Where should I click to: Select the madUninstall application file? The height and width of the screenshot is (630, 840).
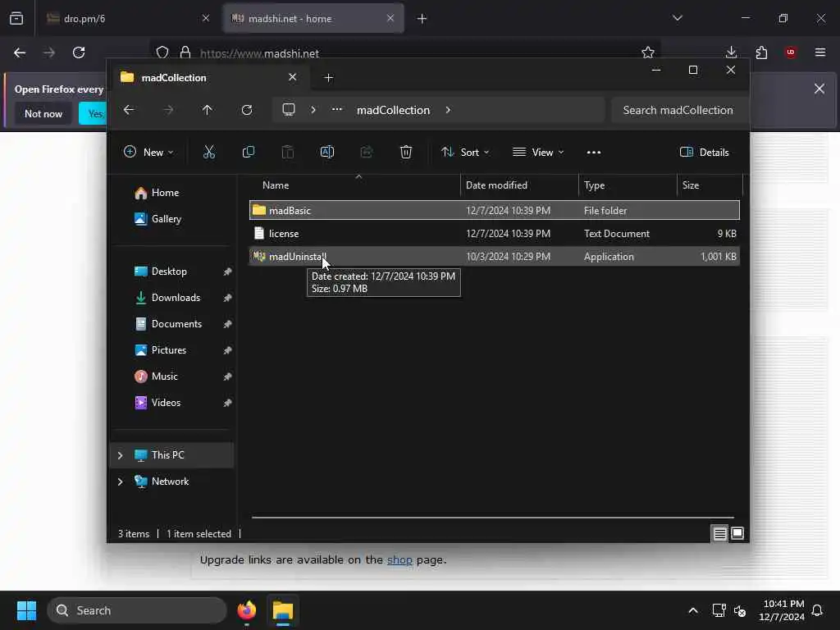[495, 257]
